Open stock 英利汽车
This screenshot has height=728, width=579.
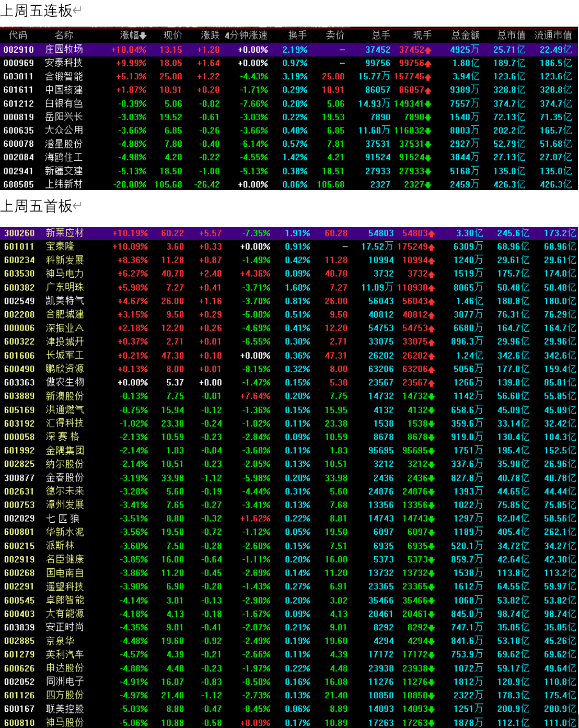pyautogui.click(x=65, y=654)
